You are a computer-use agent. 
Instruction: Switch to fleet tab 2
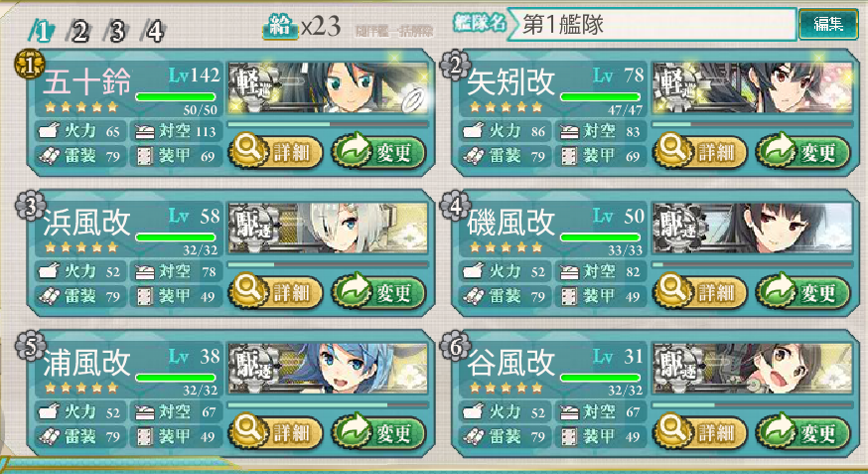click(x=78, y=31)
